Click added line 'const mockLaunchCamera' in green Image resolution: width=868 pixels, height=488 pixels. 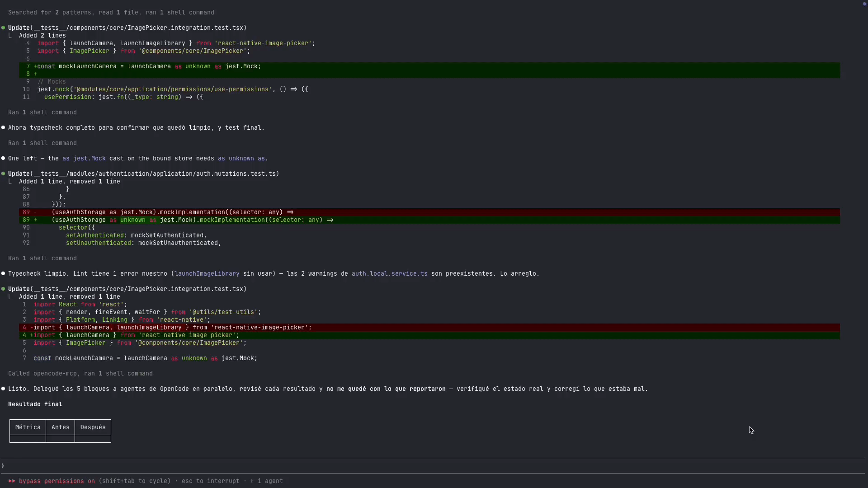pyautogui.click(x=429, y=66)
